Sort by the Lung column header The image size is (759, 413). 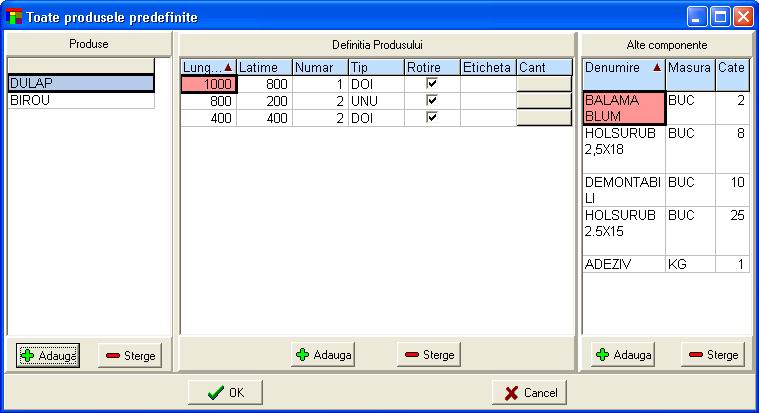pyautogui.click(x=207, y=67)
